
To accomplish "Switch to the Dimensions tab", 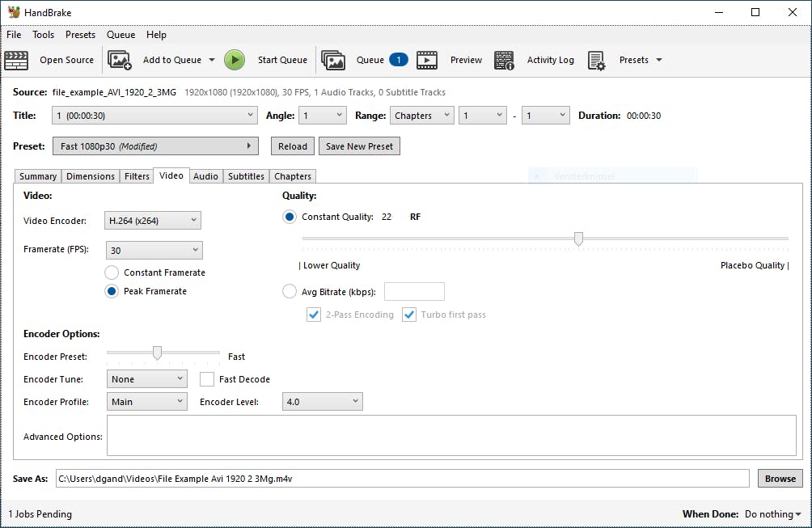I will coord(91,176).
